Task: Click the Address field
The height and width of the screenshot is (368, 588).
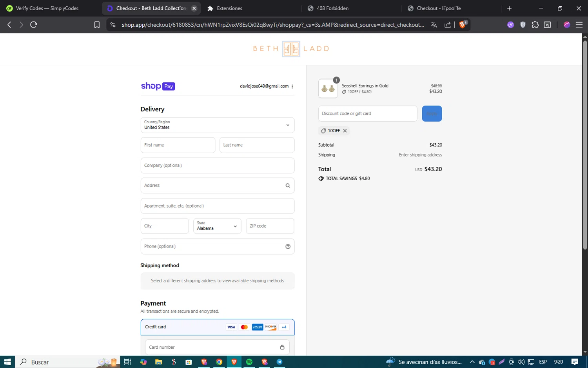Action: click(x=218, y=186)
